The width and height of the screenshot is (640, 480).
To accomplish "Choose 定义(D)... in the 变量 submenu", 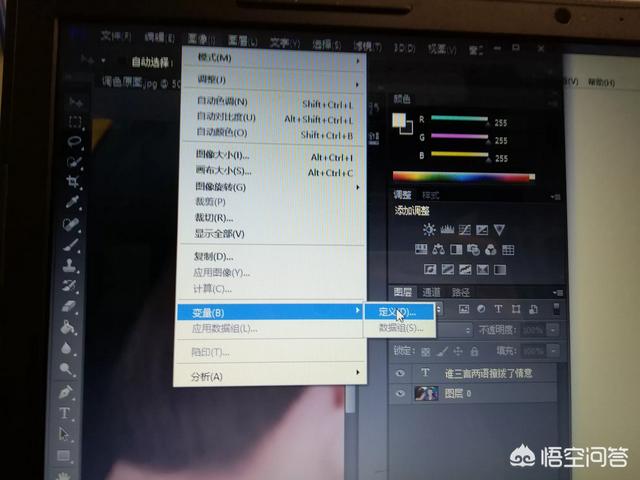I will 399,312.
